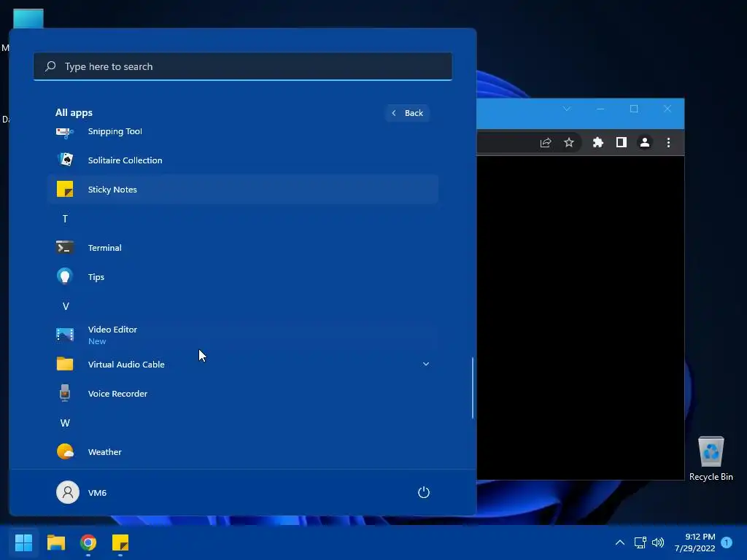Jump to letter T section header
Viewport: 747px width, 560px height.
(65, 219)
